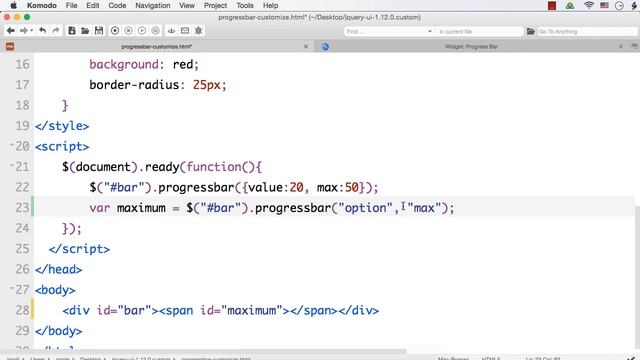Click the folder icon beside Go To Anything
640x360 pixels.
click(x=530, y=31)
